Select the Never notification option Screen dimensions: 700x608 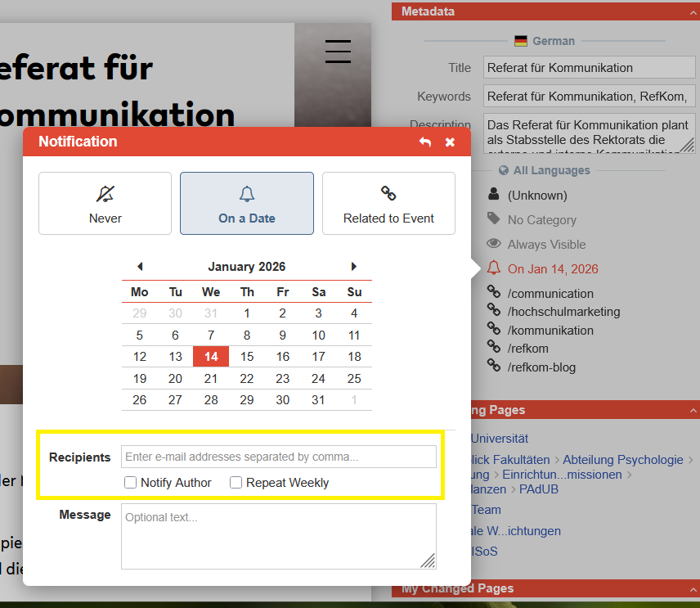coord(105,203)
